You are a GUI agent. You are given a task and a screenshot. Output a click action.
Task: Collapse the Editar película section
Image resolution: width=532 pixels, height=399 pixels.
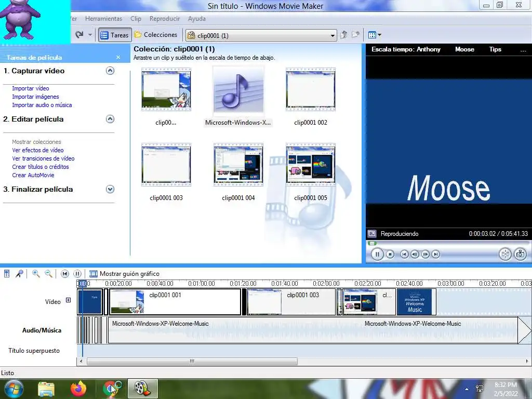110,119
